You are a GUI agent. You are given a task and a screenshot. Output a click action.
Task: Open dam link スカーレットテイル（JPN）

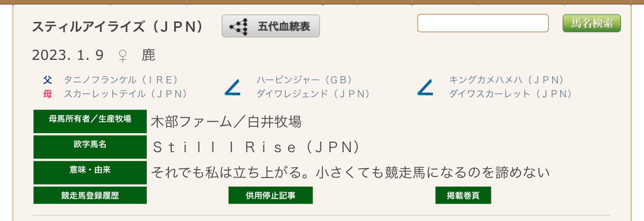pyautogui.click(x=125, y=94)
